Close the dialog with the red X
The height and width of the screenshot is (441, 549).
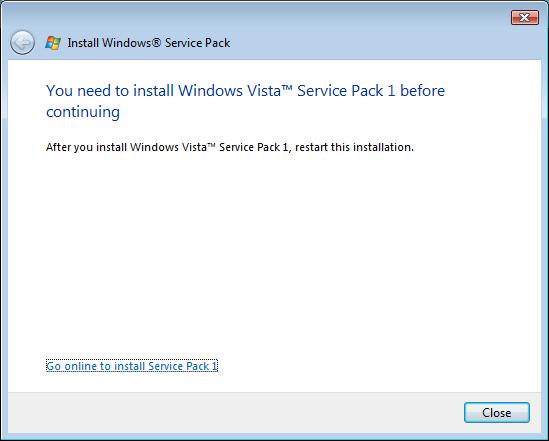(524, 18)
